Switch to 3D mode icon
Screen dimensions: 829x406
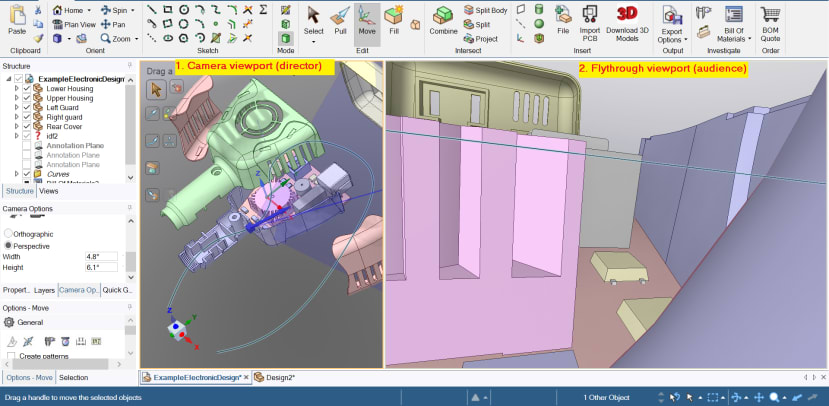[x=285, y=38]
